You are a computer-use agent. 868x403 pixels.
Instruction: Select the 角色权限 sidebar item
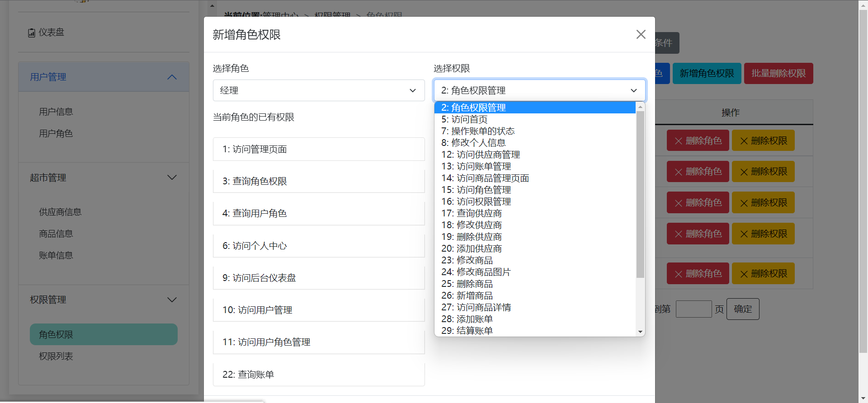pos(104,334)
